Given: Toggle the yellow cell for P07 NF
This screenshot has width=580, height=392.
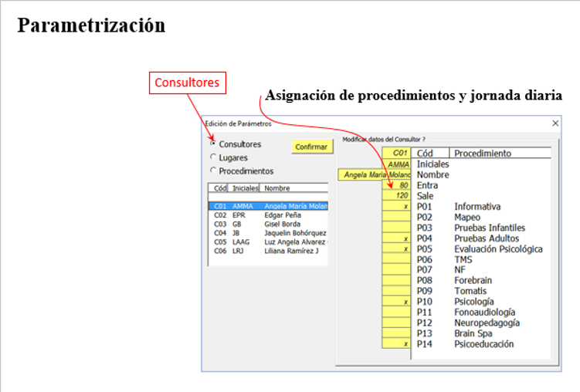Looking at the screenshot, I should (x=396, y=269).
